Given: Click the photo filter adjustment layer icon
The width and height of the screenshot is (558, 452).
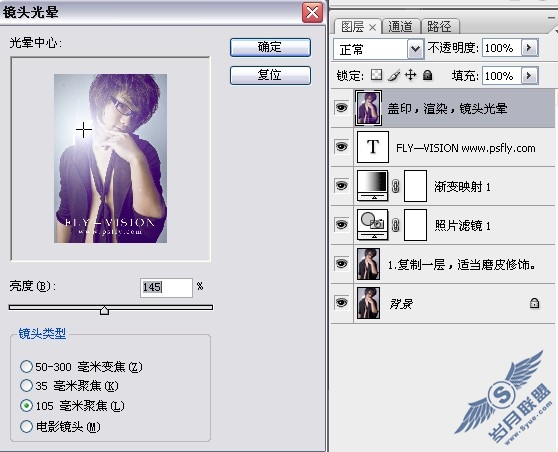Looking at the screenshot, I should [373, 225].
